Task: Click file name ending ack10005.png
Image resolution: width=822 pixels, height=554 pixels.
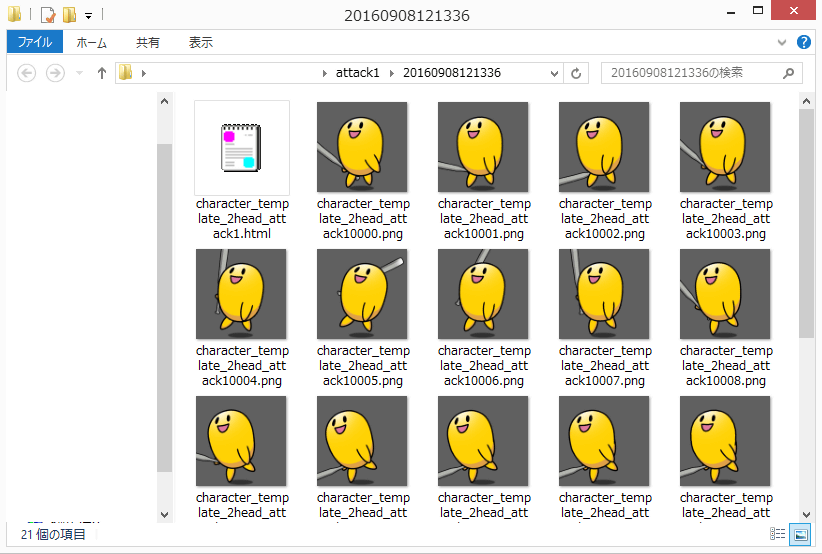Action: (363, 365)
